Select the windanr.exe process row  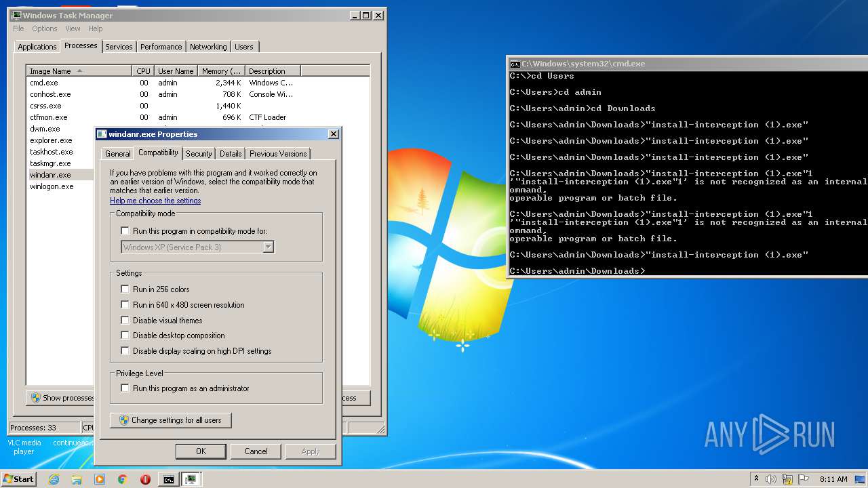click(60, 175)
